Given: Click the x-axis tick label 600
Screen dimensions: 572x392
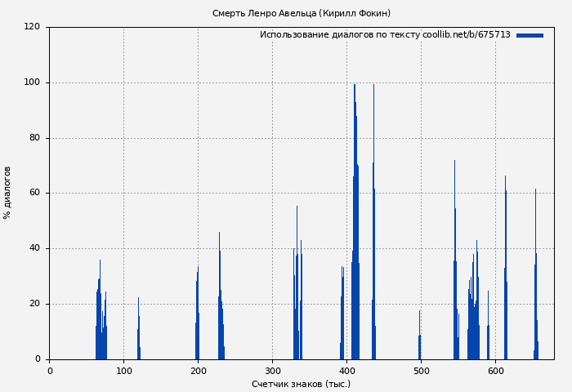Looking at the screenshot, I should pos(495,371).
